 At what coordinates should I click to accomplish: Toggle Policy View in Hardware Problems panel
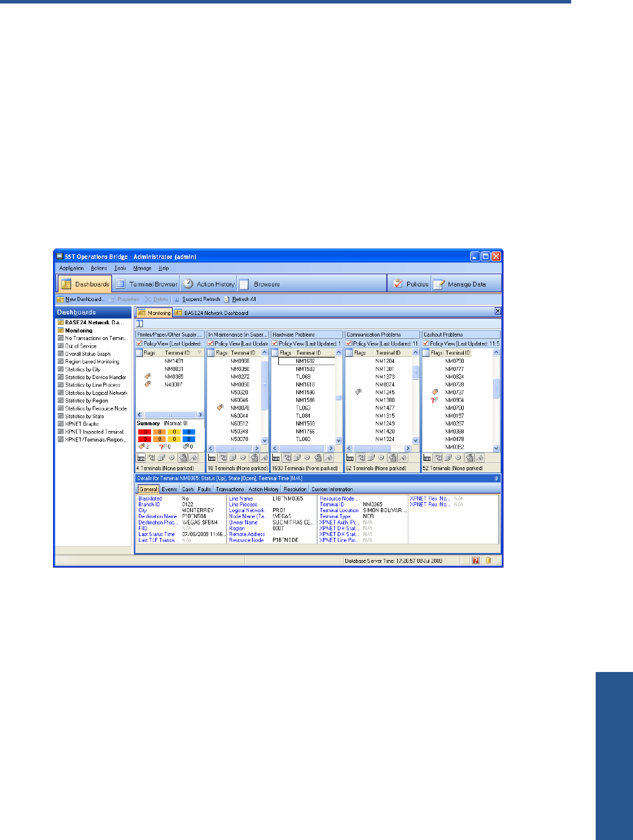pos(275,344)
